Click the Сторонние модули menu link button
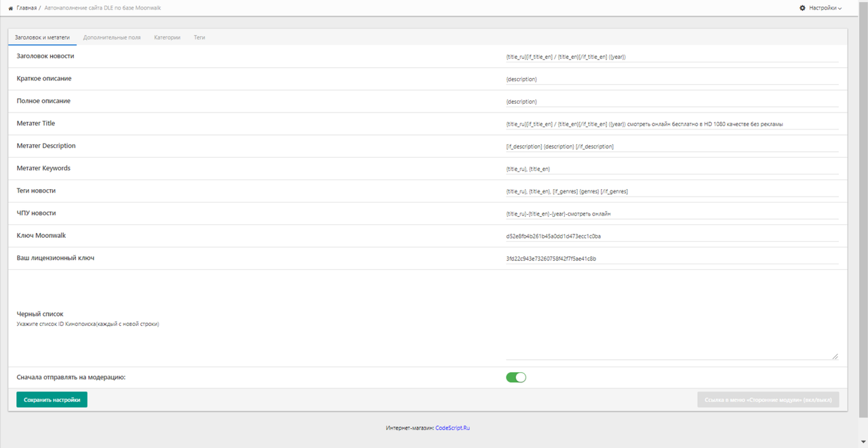Screen dimensions: 868x448 (x=768, y=400)
